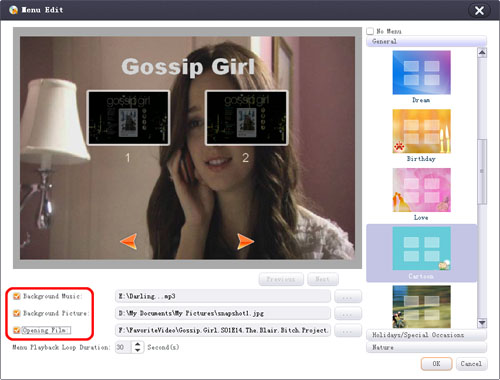Select the template thumbnail below Cartoon
500x380 pixels.
pyautogui.click(x=421, y=307)
